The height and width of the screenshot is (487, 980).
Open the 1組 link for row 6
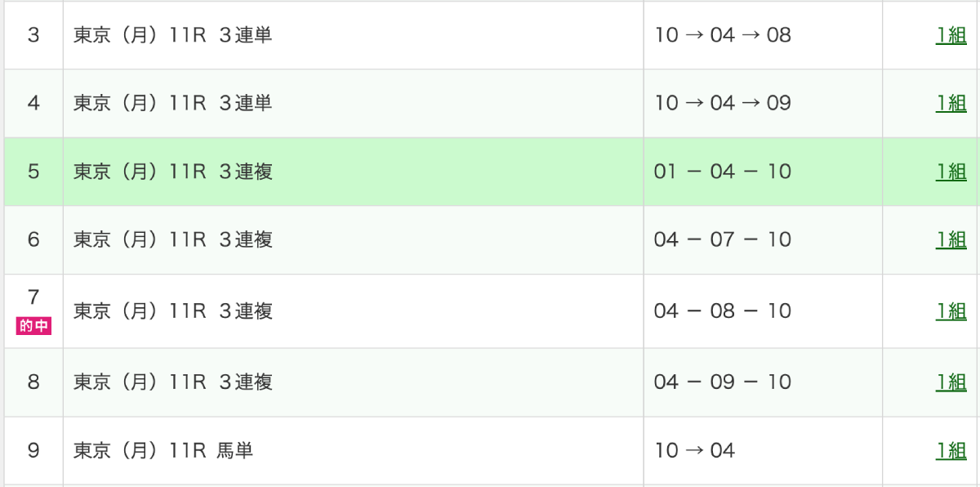[951, 239]
